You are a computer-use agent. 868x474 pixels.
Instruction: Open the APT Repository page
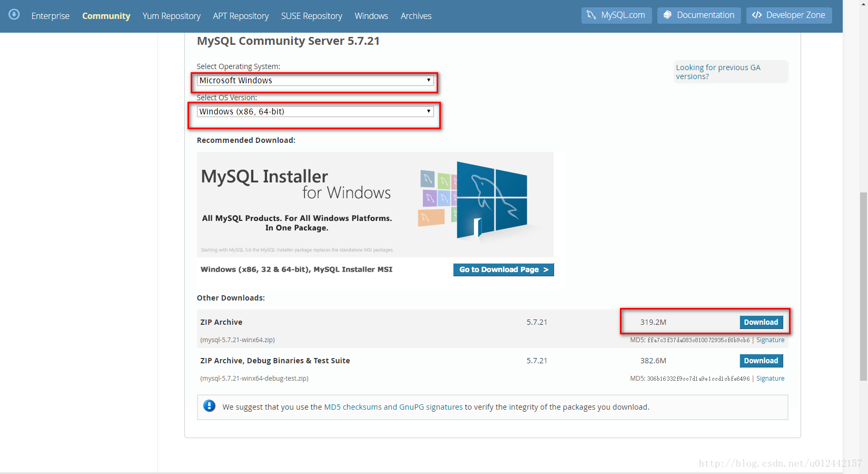241,16
